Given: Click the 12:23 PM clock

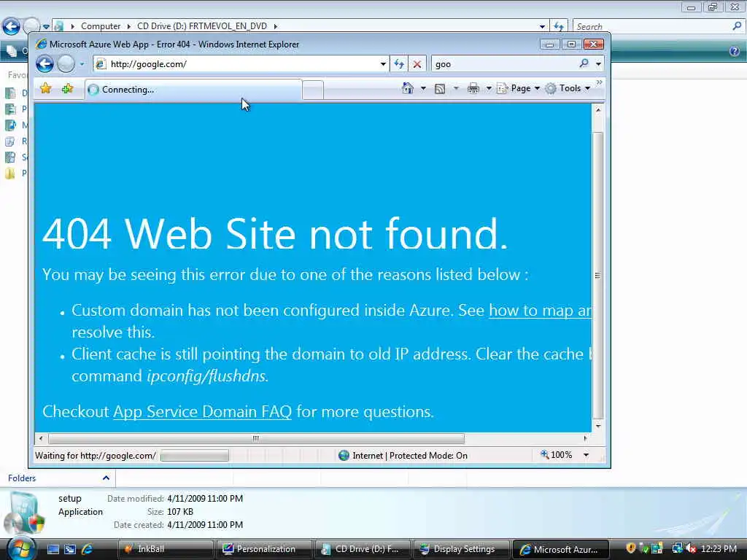Looking at the screenshot, I should 719,549.
